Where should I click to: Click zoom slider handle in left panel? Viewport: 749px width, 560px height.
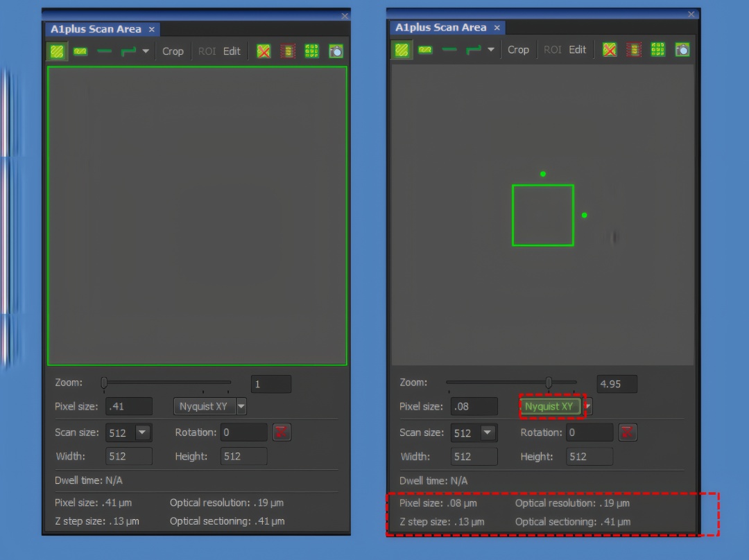(104, 383)
